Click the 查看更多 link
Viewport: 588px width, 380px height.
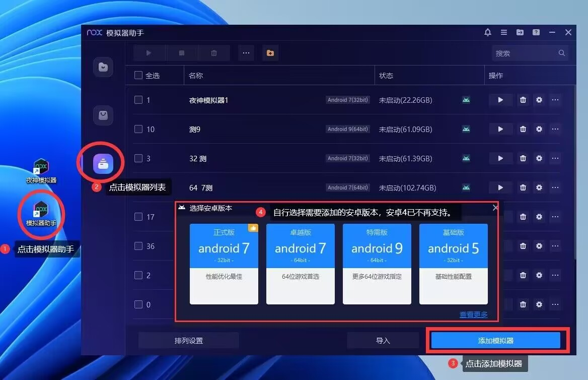tap(474, 314)
